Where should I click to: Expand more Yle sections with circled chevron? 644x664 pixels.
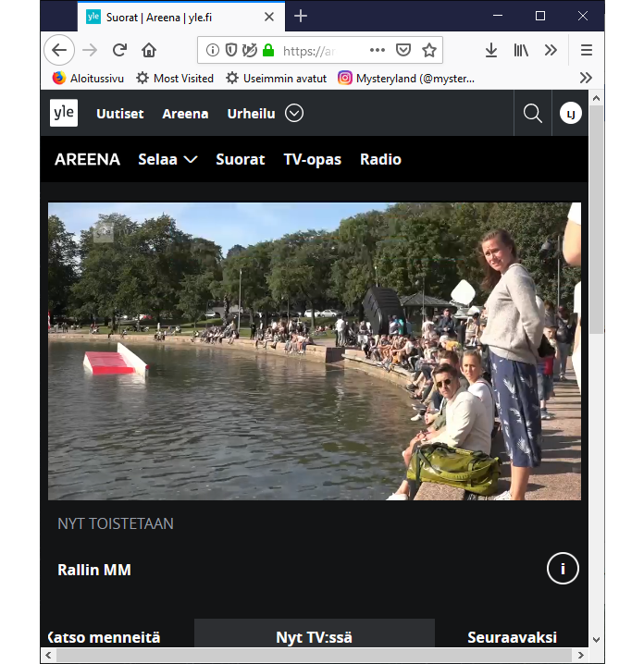pyautogui.click(x=294, y=113)
